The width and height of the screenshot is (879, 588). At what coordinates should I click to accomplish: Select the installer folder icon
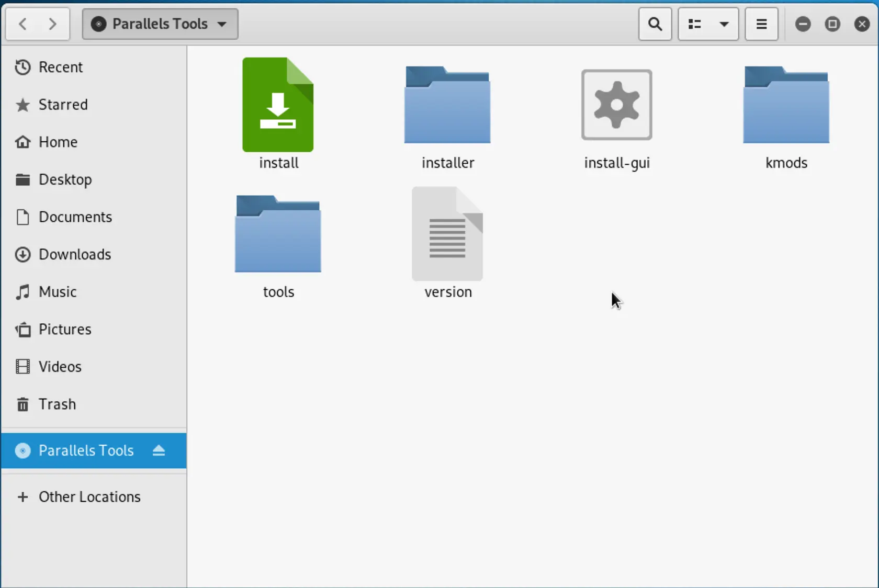(447, 105)
